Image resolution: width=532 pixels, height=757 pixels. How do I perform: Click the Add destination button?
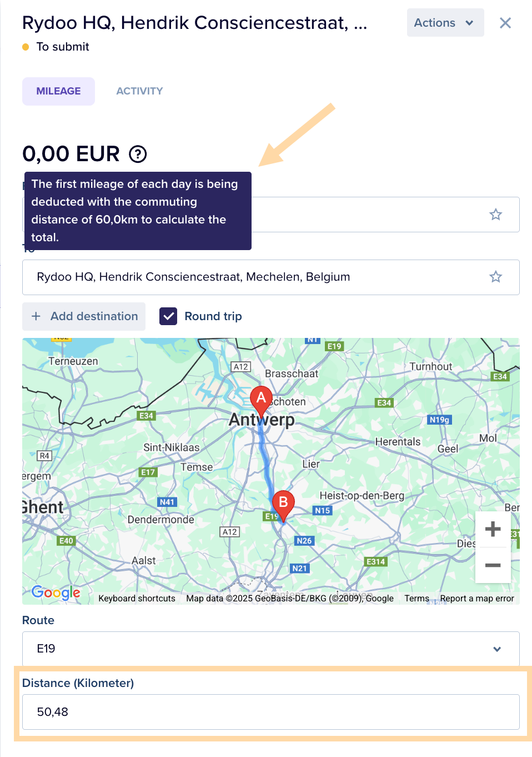pyautogui.click(x=84, y=316)
